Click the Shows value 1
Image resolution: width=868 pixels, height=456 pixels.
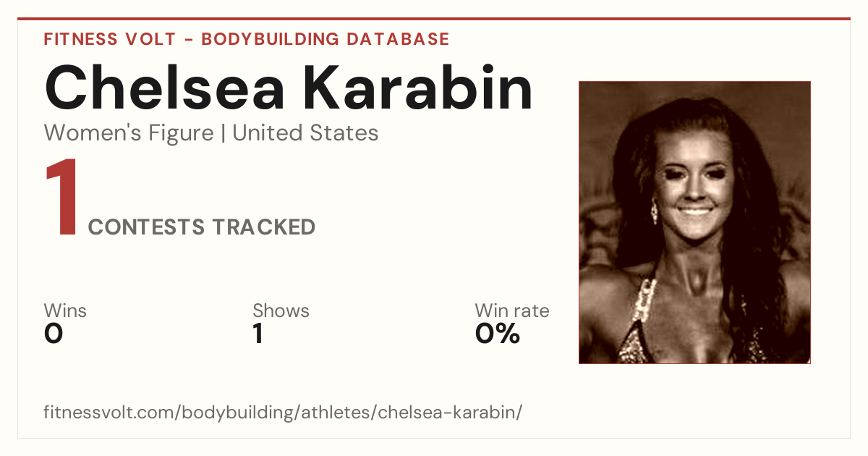point(258,334)
